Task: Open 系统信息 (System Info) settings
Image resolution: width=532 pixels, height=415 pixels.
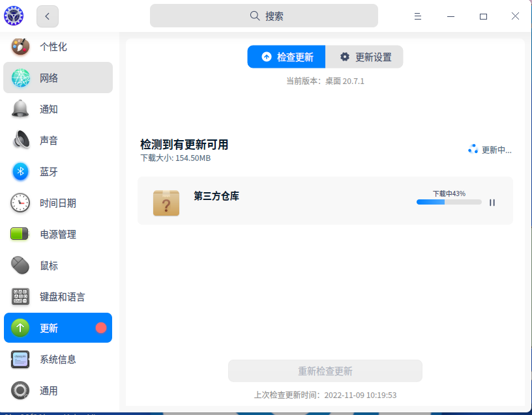Action: tap(20, 359)
